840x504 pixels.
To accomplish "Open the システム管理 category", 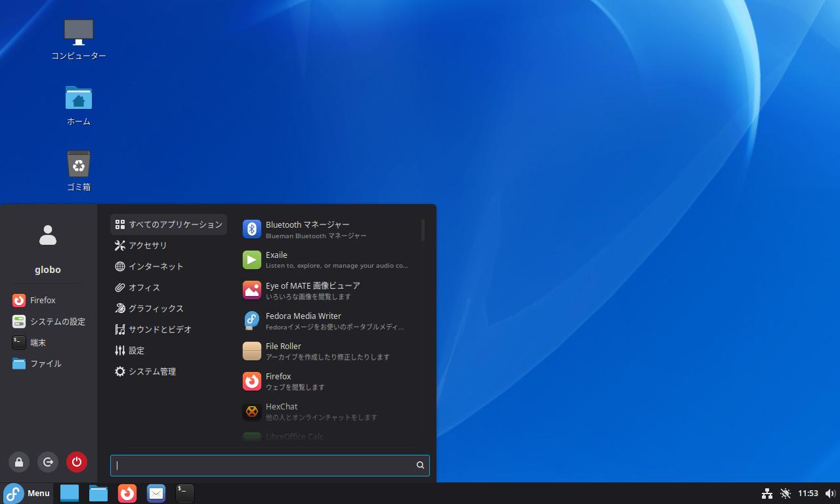I will [x=152, y=371].
